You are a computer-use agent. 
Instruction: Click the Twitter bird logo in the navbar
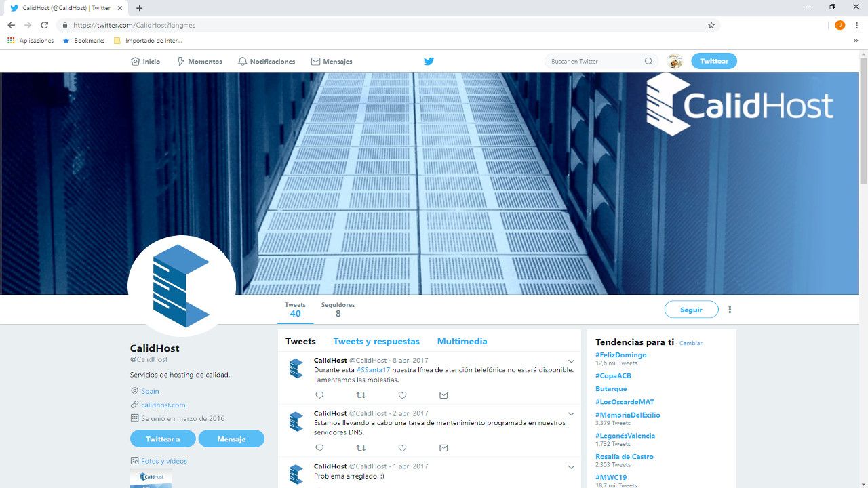(x=429, y=61)
